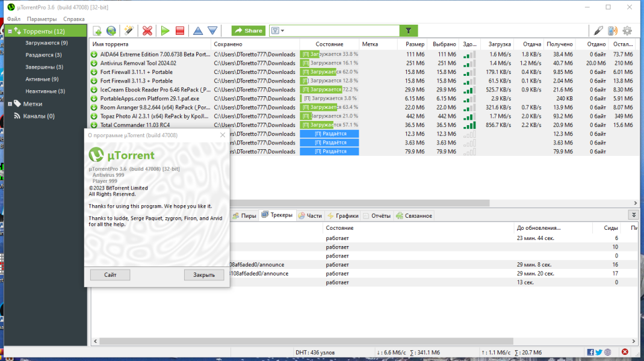Click the Метки tag icon

coord(17,104)
